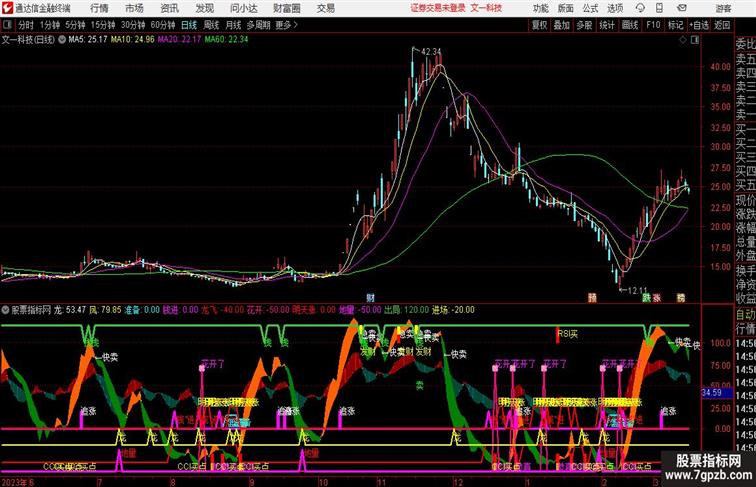Click the diamond icon at chart top-right
The image size is (756, 487).
click(x=683, y=40)
